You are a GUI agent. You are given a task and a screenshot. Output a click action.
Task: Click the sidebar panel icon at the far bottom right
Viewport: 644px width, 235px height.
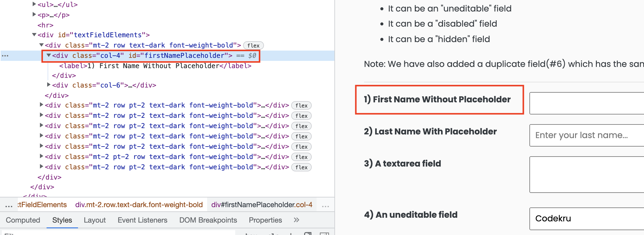pyautogui.click(x=325, y=234)
